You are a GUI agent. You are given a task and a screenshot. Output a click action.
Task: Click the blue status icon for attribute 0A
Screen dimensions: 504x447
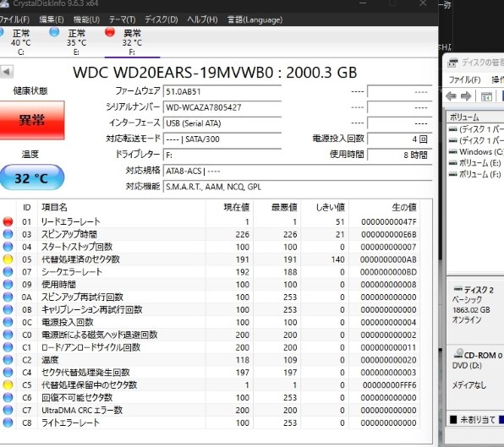pos(8,297)
